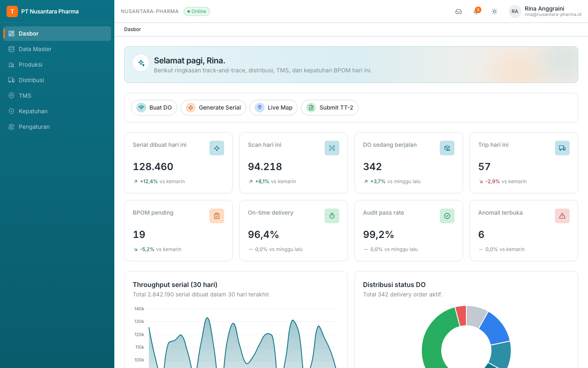The width and height of the screenshot is (588, 368).
Task: Open the Live Map shortcut
Action: click(x=274, y=108)
